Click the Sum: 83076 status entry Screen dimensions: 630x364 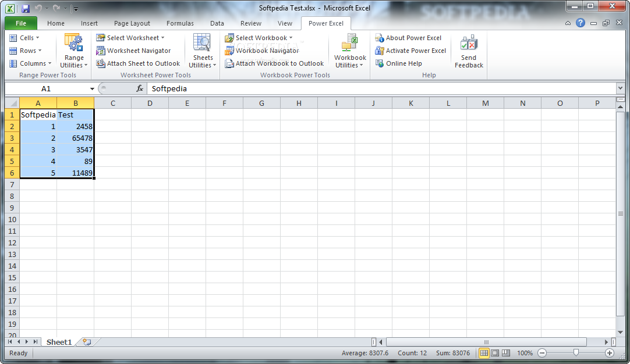click(x=453, y=353)
